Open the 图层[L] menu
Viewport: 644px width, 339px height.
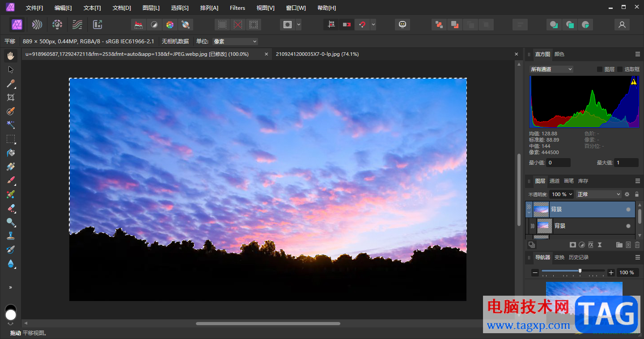point(151,8)
